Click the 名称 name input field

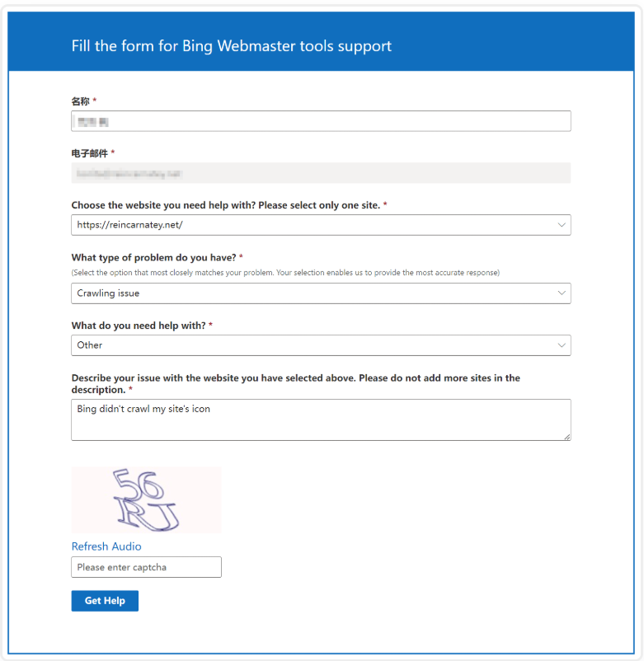pos(321,121)
